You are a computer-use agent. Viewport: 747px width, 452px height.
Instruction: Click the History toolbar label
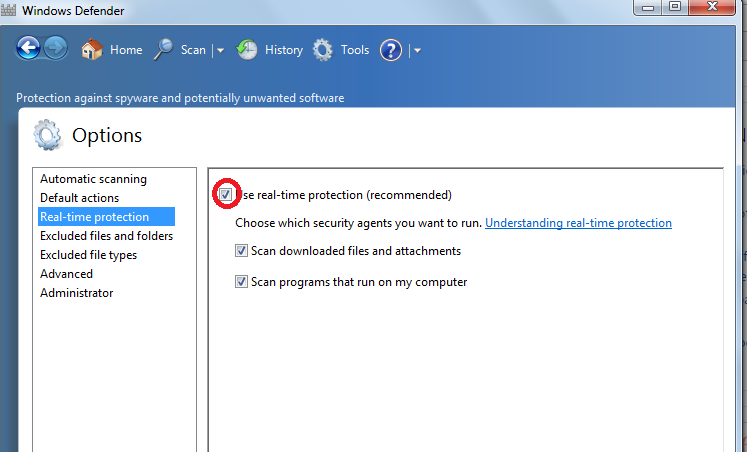[x=284, y=50]
